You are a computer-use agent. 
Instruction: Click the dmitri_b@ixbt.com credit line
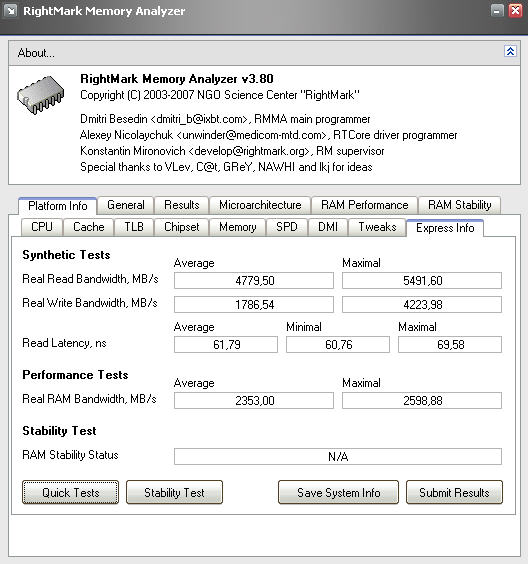(225, 119)
